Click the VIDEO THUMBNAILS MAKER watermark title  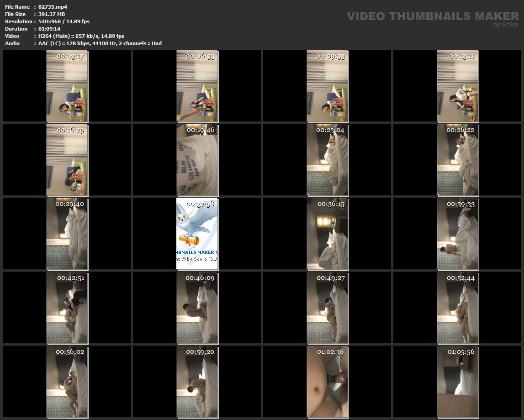pos(432,16)
